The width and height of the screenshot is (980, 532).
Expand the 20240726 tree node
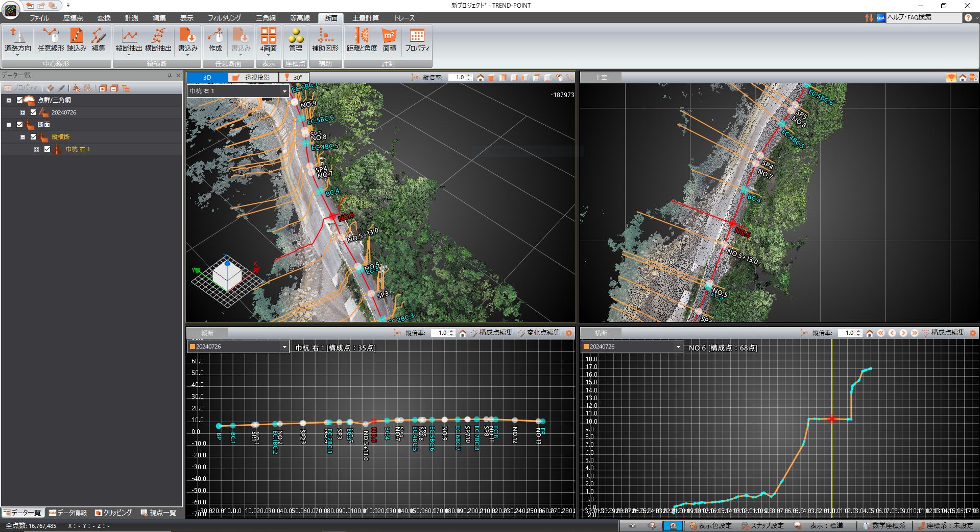point(22,112)
